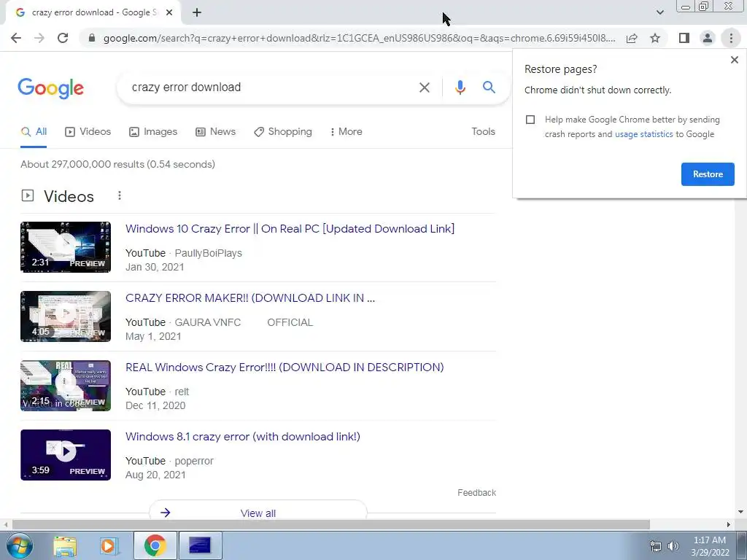Click the horizontal scrollbar right arrow
Image resolution: width=747 pixels, height=560 pixels.
pos(729,525)
